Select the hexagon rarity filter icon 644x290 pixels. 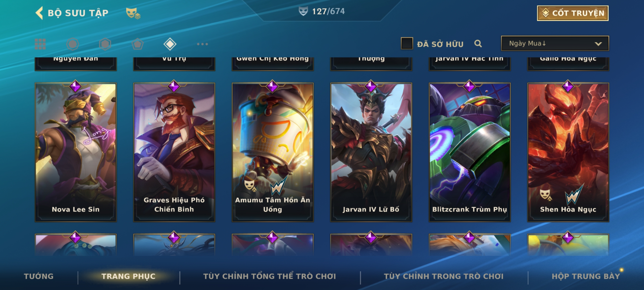(105, 44)
